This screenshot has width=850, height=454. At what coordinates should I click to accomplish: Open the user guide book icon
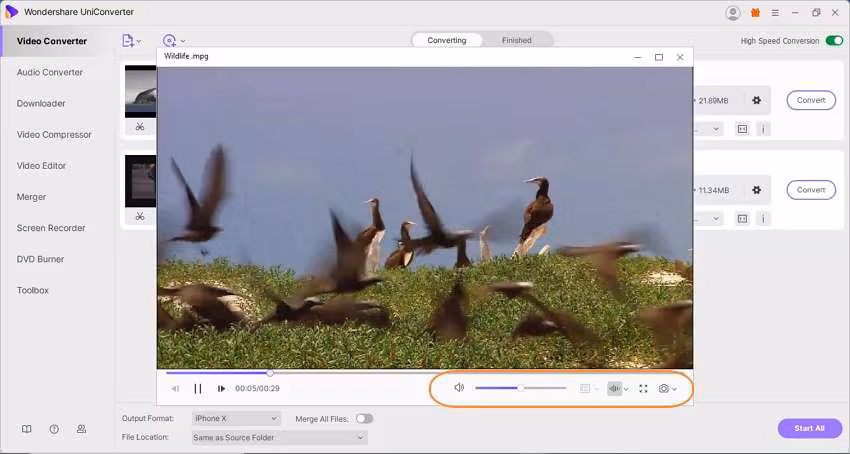[27, 429]
